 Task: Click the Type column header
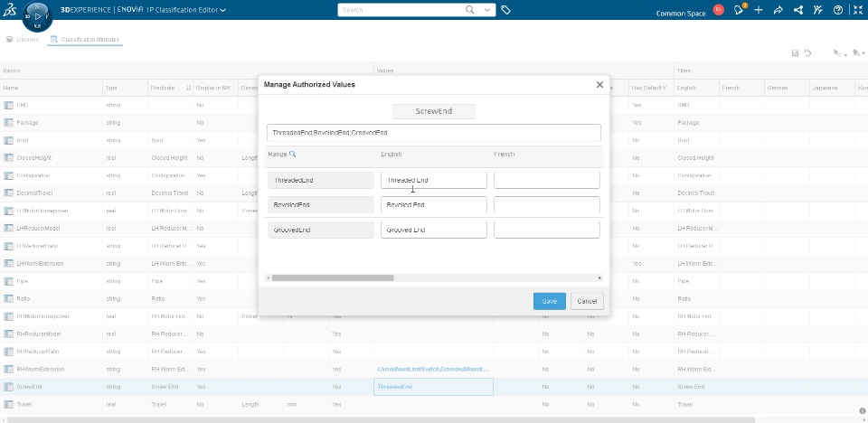click(x=125, y=88)
